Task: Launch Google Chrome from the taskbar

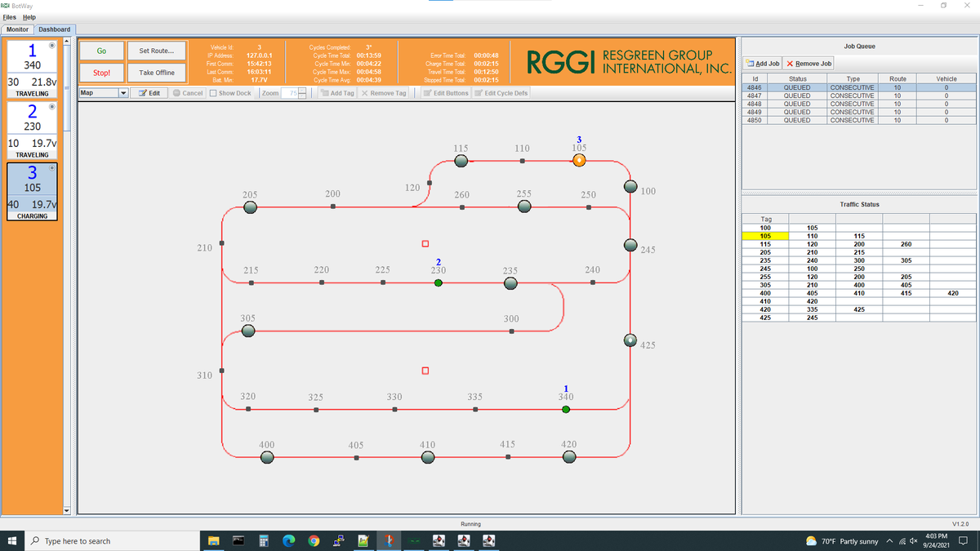Action: point(314,541)
